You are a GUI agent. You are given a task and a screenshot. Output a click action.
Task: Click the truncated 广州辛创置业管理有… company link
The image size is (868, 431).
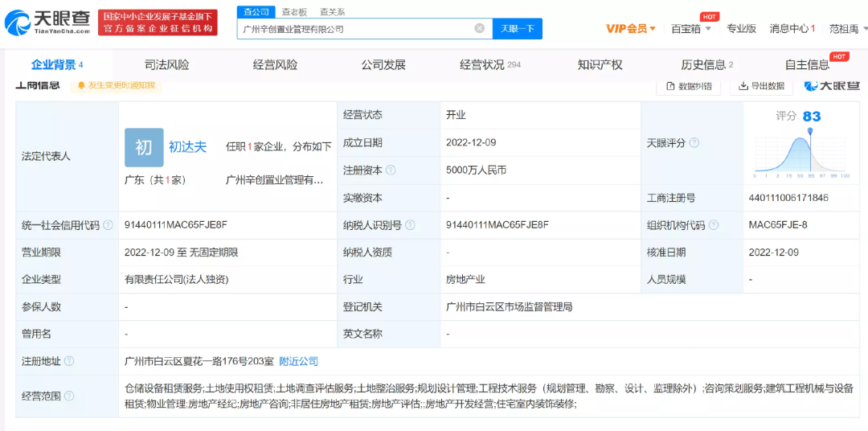(x=275, y=180)
